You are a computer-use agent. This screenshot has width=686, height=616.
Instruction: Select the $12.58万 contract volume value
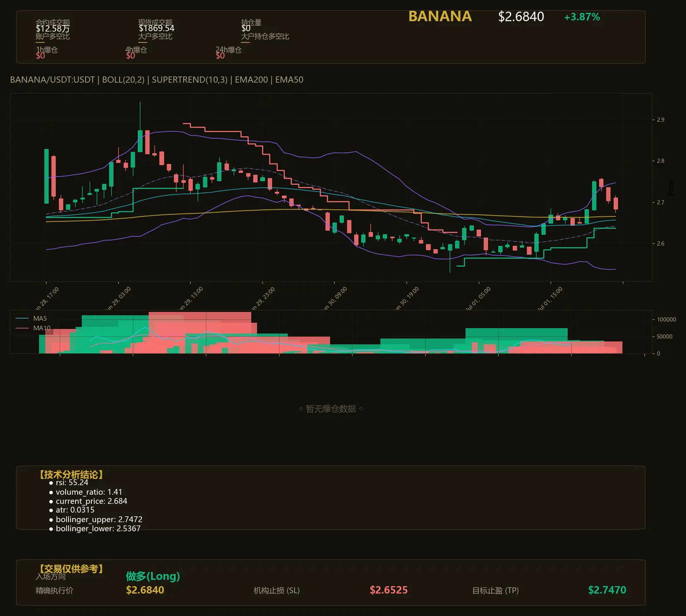tap(53, 28)
